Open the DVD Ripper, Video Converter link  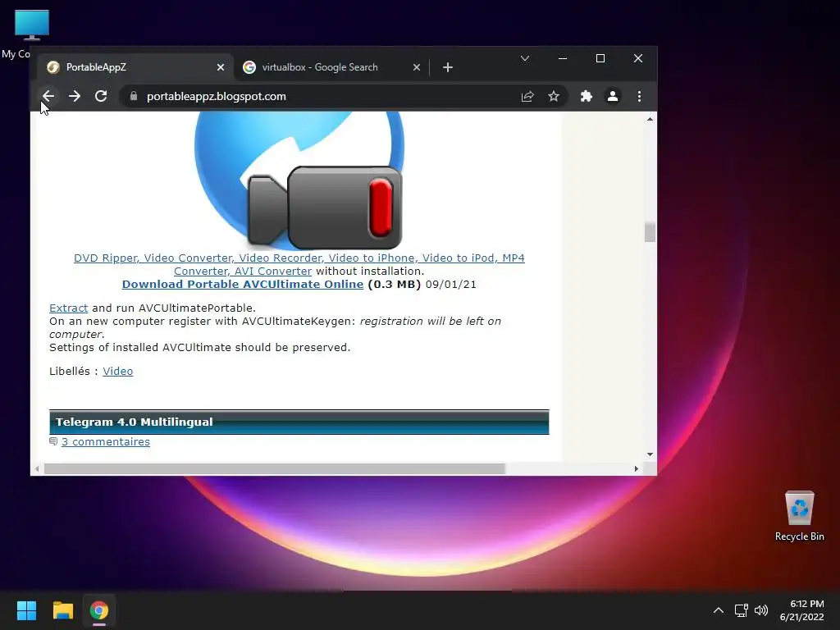[299, 258]
